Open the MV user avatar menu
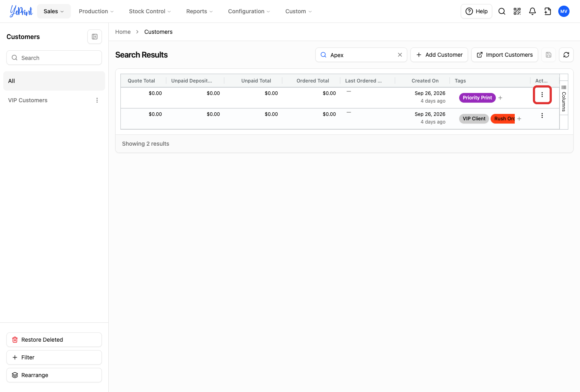Image resolution: width=580 pixels, height=392 pixels. coord(564,11)
